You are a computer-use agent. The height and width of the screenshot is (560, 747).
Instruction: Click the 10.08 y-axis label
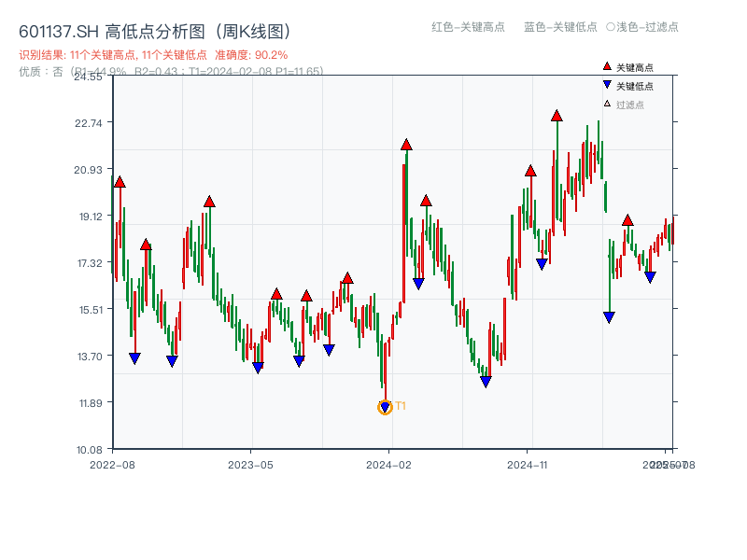90,450
